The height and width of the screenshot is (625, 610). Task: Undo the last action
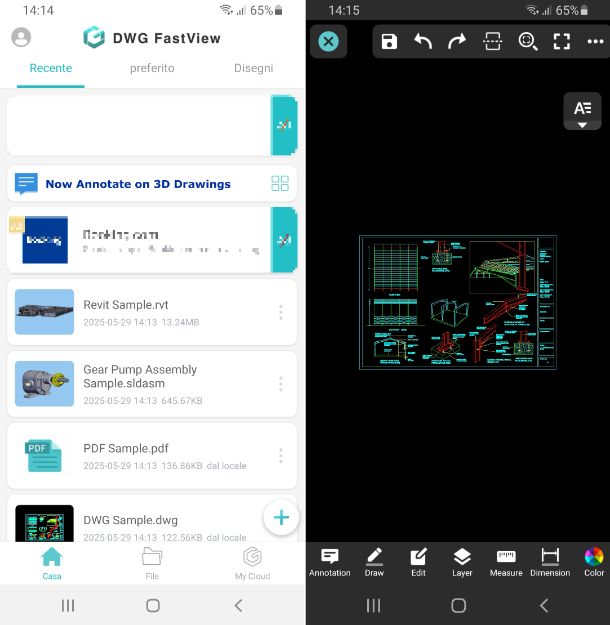423,41
